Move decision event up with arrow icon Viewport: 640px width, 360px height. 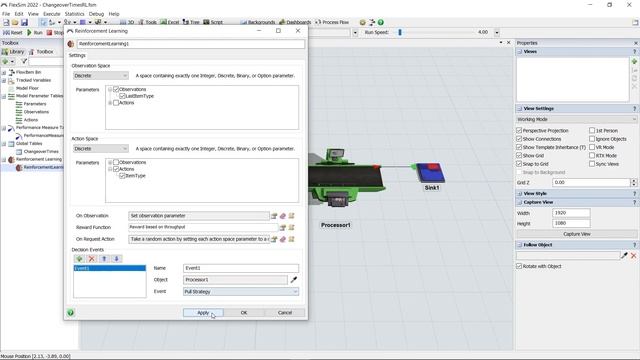tap(104, 259)
